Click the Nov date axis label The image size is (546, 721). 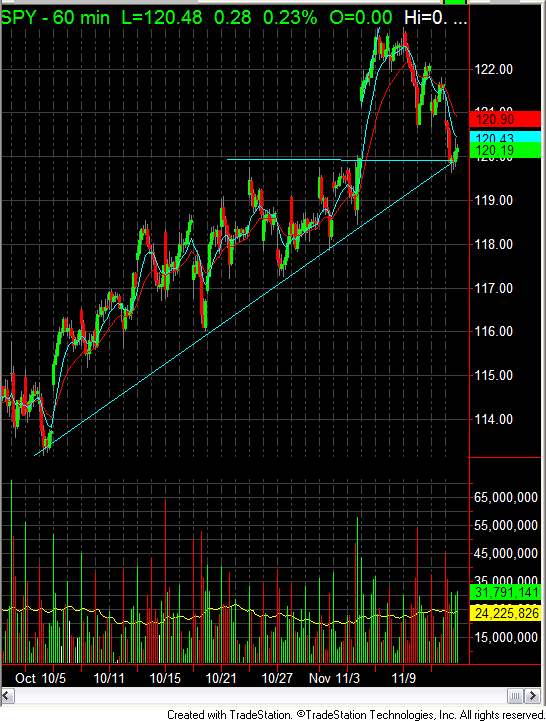tap(319, 678)
